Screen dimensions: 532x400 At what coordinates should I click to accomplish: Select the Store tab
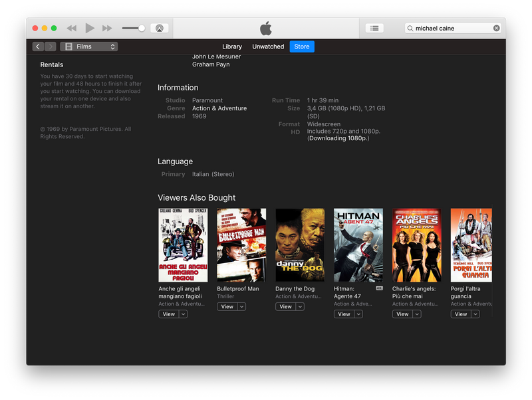302,47
